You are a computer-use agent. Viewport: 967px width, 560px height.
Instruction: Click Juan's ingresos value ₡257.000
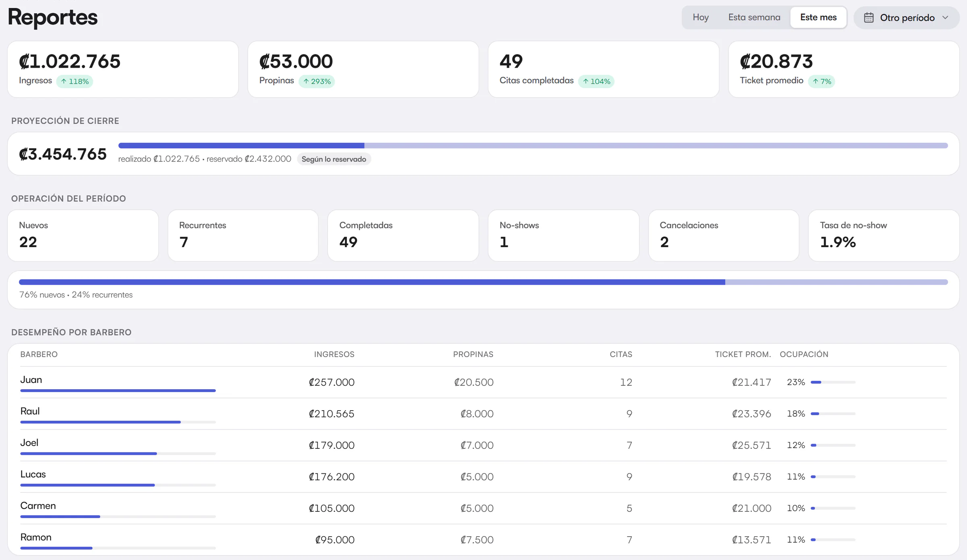(x=332, y=382)
